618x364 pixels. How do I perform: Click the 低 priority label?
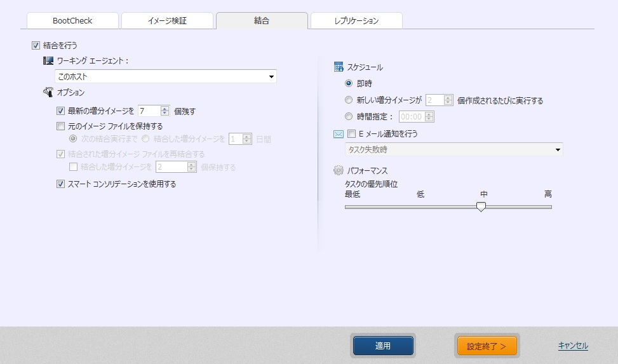pos(420,194)
